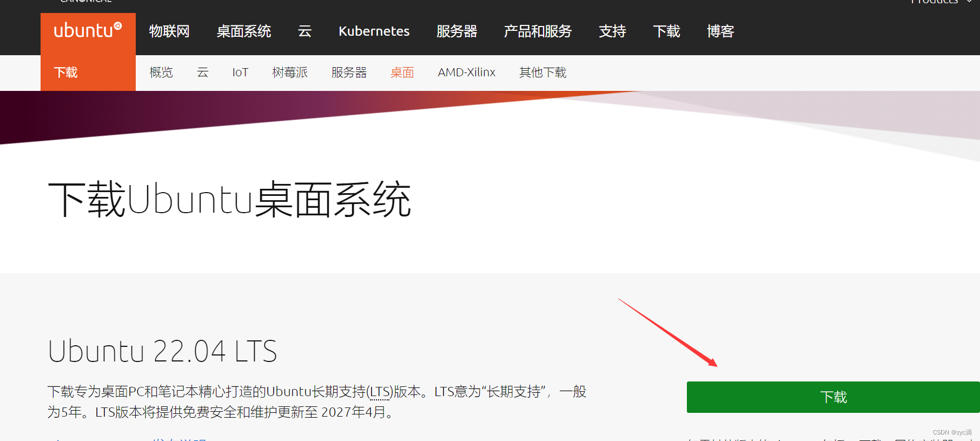Open the 产品和服务 navigation item
The height and width of the screenshot is (441, 980).
538,31
